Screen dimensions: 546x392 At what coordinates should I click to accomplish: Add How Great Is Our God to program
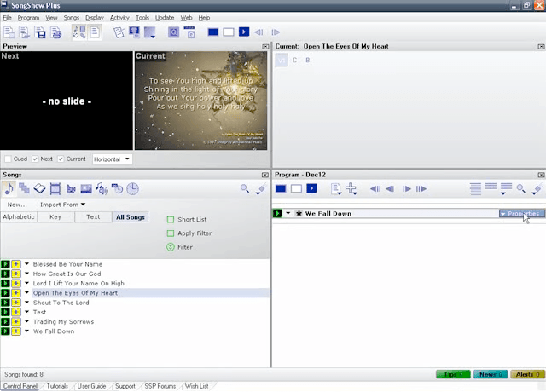[x=16, y=274]
